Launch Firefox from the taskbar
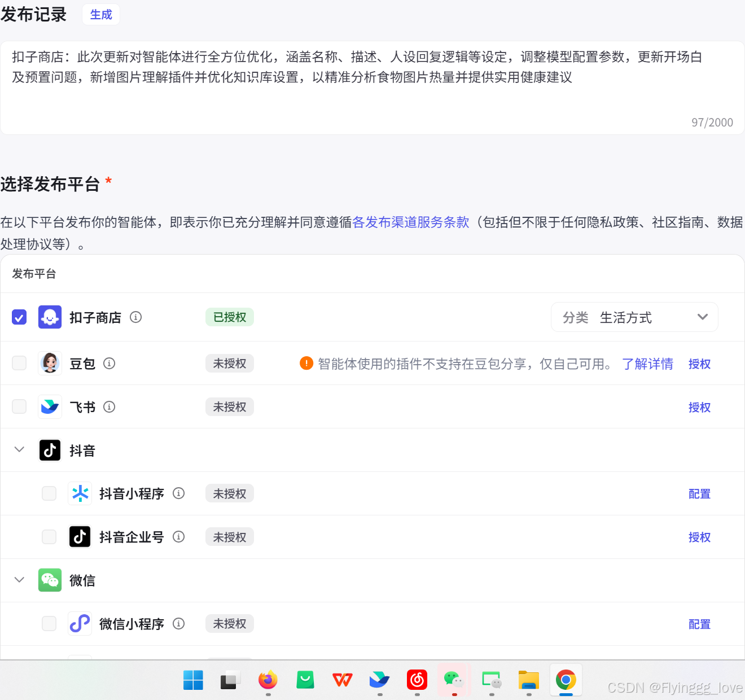This screenshot has height=700, width=745. [x=268, y=680]
